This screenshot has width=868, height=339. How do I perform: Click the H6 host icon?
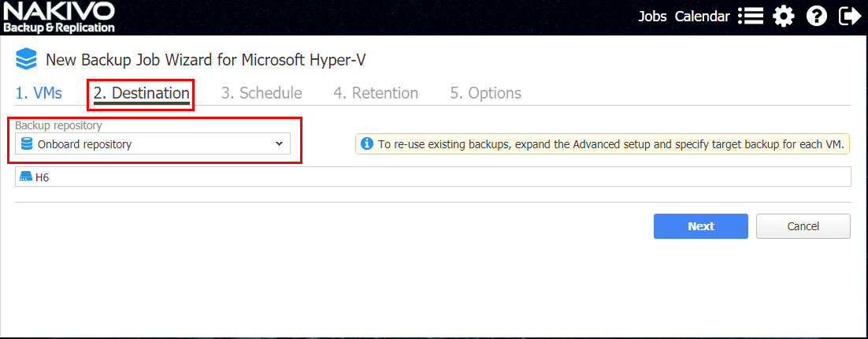[26, 177]
